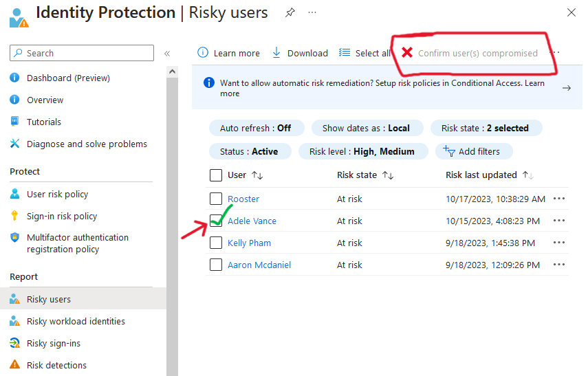Open Adele Vance row ellipsis menu

coord(558,221)
